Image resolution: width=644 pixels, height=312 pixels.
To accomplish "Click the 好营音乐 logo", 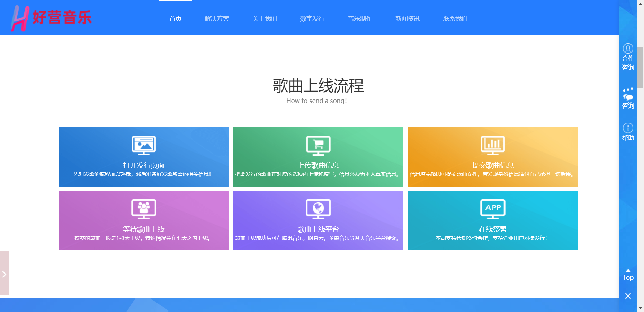I will [51, 18].
